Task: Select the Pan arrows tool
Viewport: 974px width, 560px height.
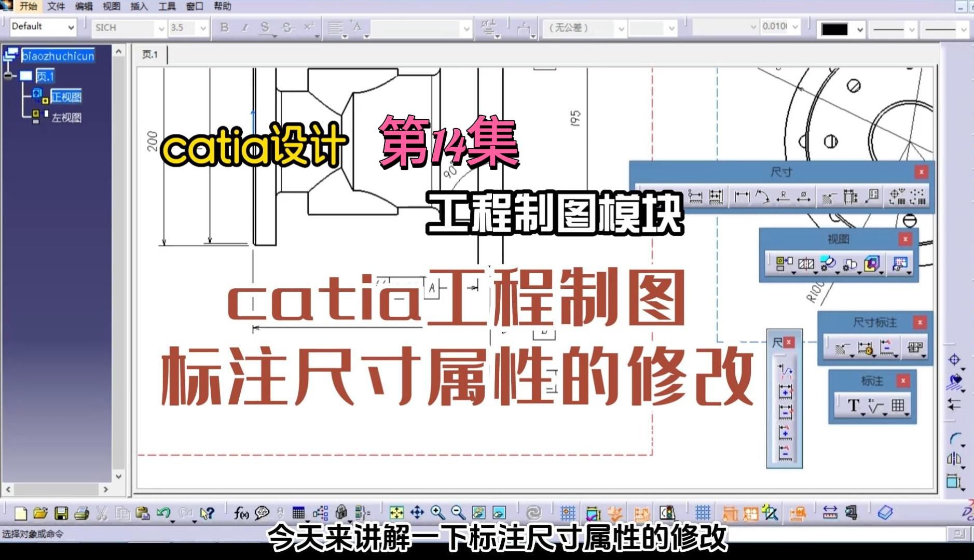Action: pyautogui.click(x=417, y=513)
